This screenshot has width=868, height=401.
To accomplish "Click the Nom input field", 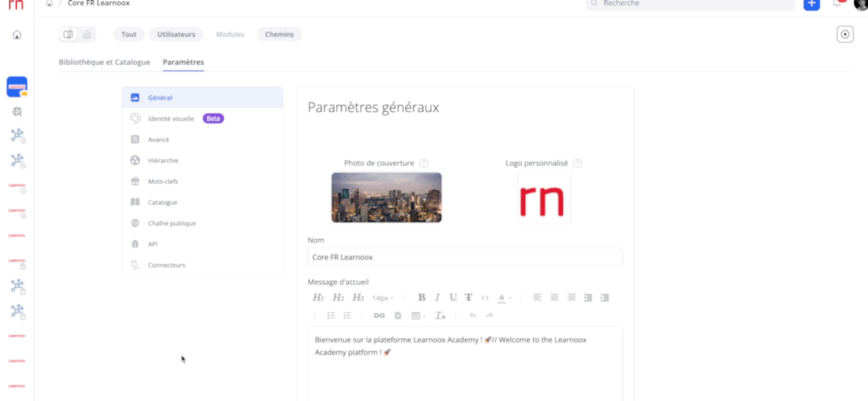I will [x=464, y=257].
